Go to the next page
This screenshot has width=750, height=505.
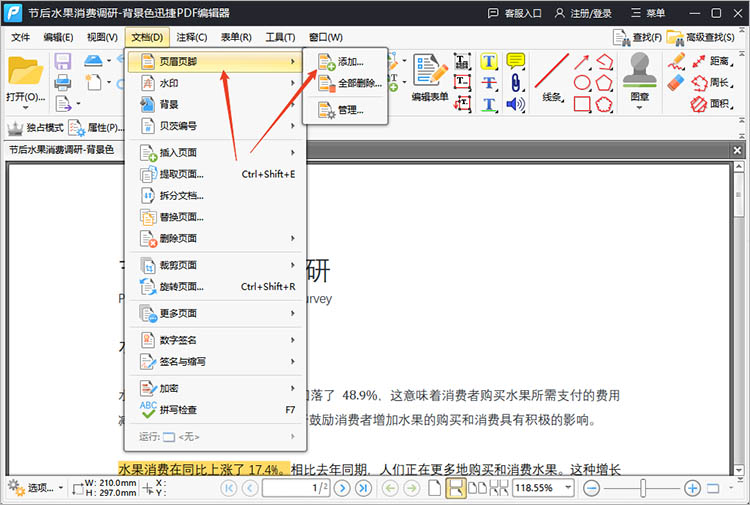click(342, 488)
